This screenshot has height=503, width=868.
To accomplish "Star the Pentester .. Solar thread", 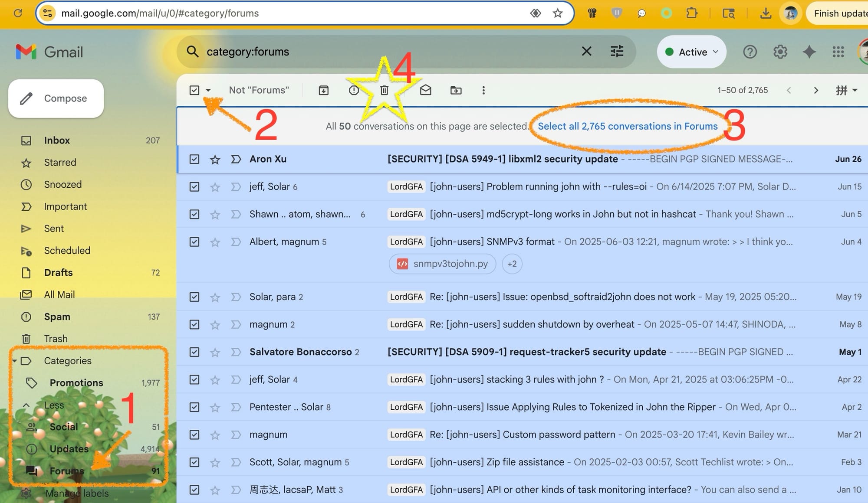I will (215, 408).
